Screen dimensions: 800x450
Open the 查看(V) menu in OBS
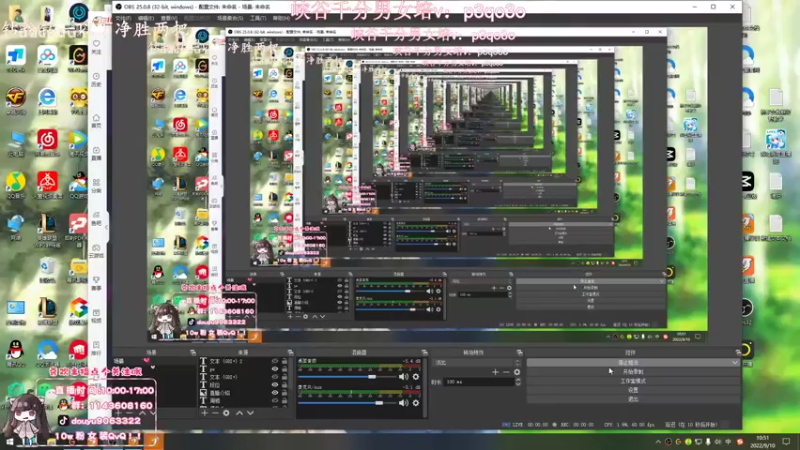click(169, 18)
